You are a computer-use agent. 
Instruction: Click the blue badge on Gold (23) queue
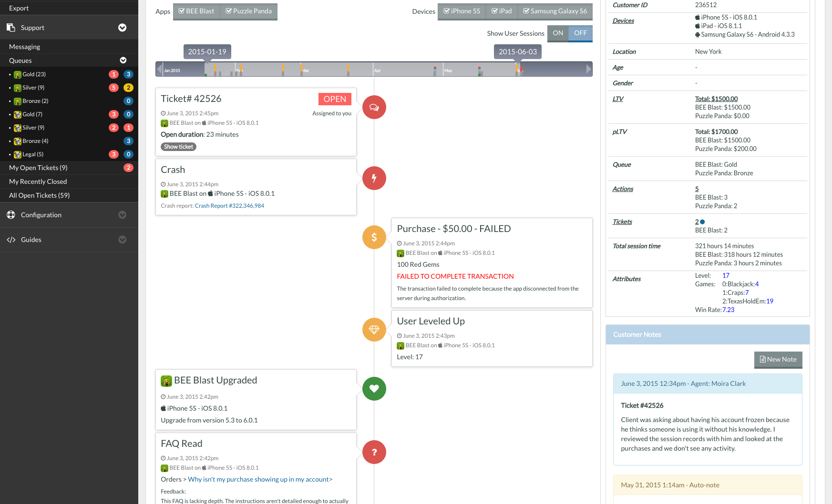tap(128, 74)
